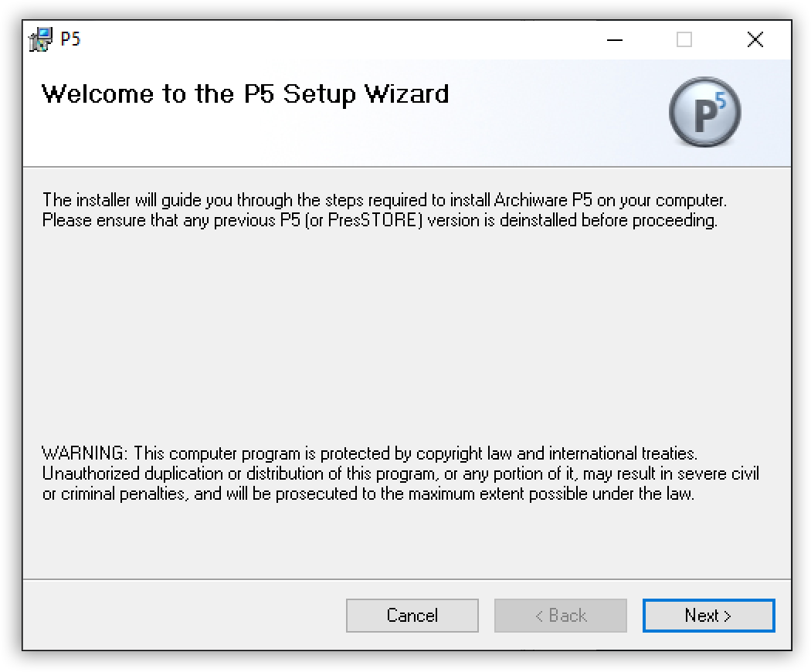This screenshot has height=672, width=811.
Task: Click the round P5 logo in banner
Action: coord(704,113)
